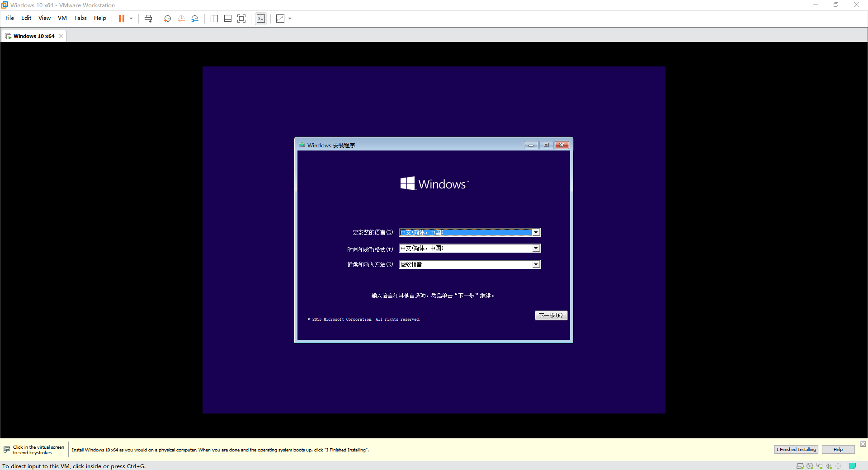Click the greyed-out device status icon
Viewport: 868px width, 470px height.
[838, 466]
